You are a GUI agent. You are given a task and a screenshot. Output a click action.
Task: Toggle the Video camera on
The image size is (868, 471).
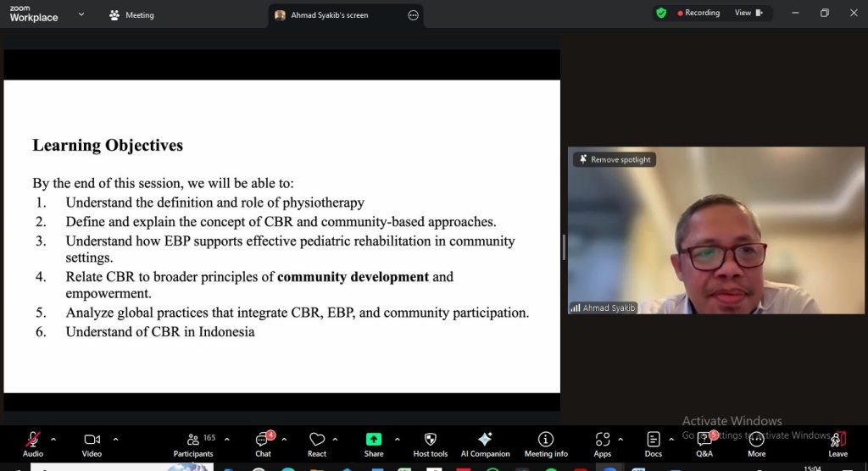coord(92,443)
